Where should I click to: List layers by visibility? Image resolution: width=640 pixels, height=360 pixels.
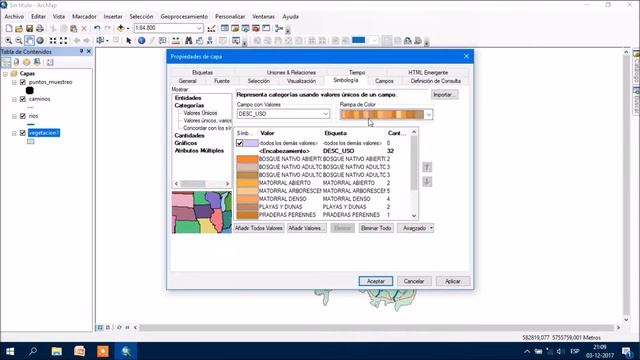pyautogui.click(x=27, y=62)
